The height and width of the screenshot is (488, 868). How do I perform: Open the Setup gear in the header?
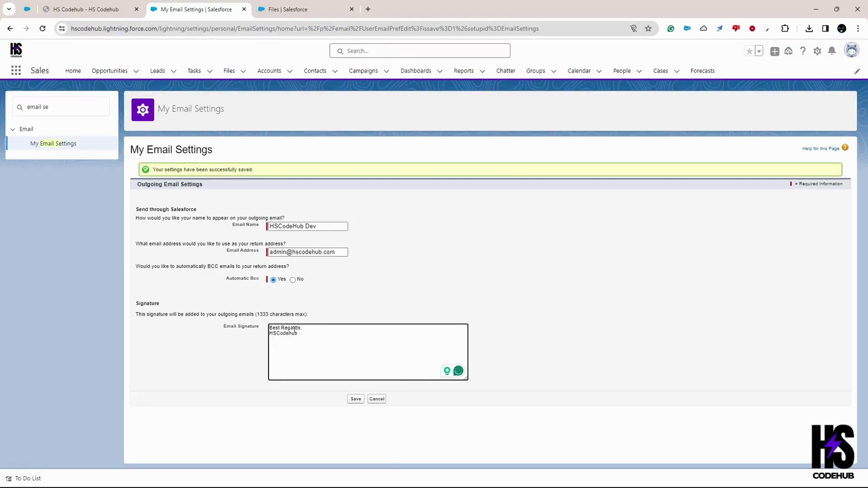pyautogui.click(x=818, y=51)
